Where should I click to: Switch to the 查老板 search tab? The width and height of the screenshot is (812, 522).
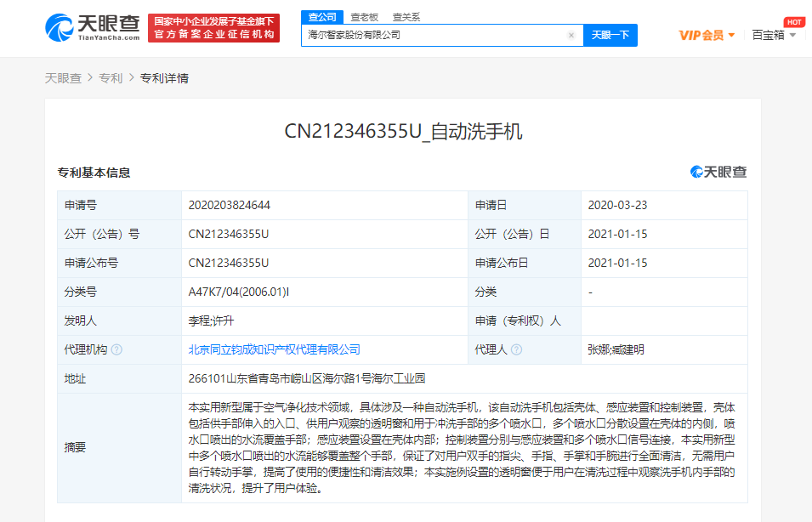(x=364, y=17)
